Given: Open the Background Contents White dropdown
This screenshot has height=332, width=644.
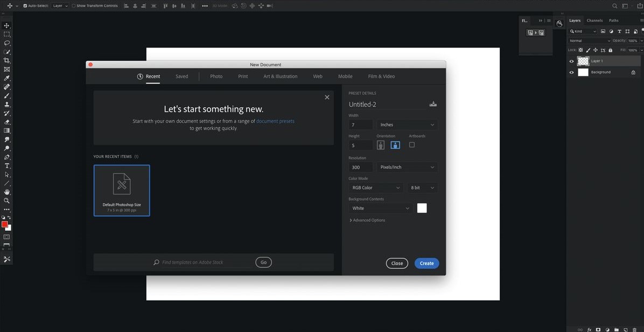Looking at the screenshot, I should tap(381, 209).
